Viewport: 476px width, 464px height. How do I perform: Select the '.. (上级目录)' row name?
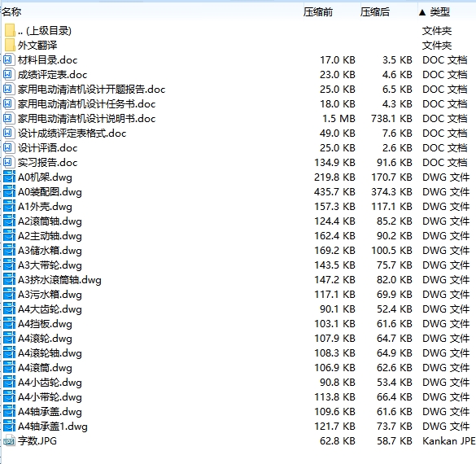click(x=45, y=30)
